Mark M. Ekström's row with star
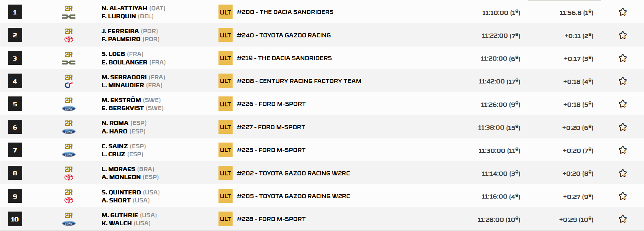The width and height of the screenshot is (644, 231). 623,104
